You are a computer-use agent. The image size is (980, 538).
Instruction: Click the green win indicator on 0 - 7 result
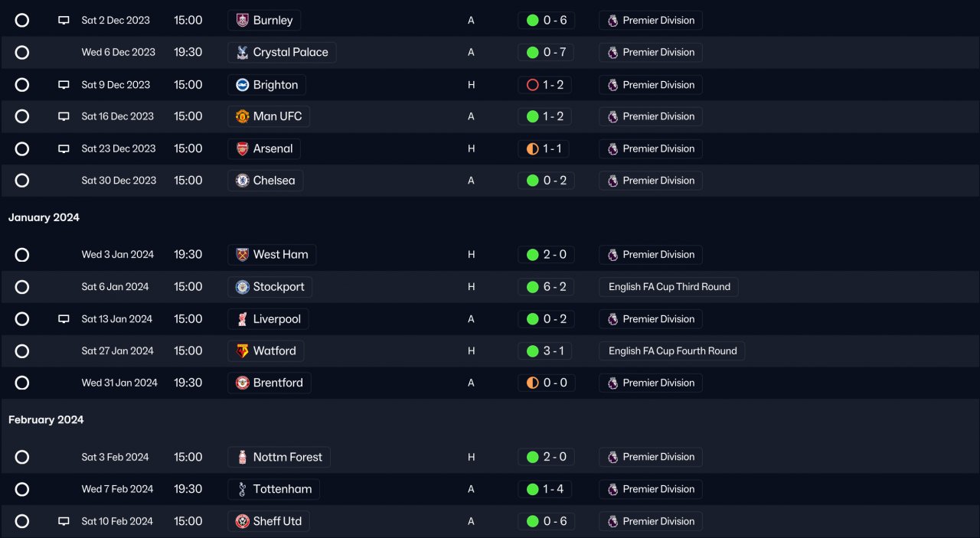click(533, 53)
